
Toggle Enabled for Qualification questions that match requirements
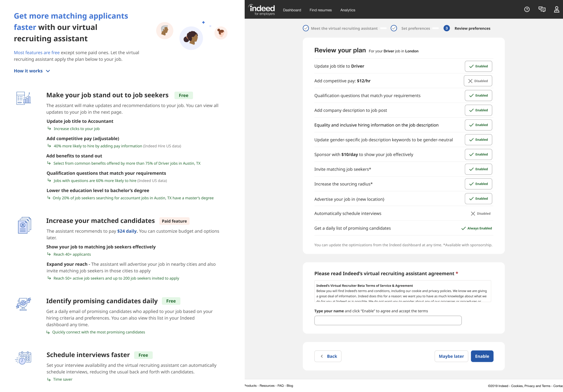(x=478, y=95)
